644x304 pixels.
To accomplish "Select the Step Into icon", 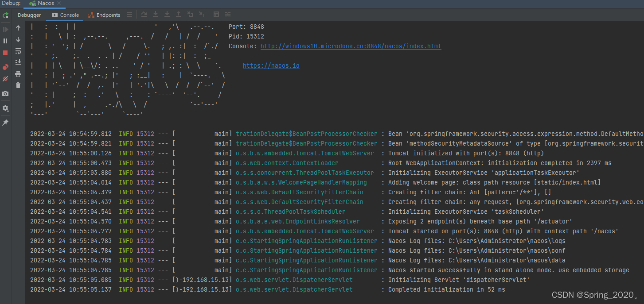I will 155,14.
